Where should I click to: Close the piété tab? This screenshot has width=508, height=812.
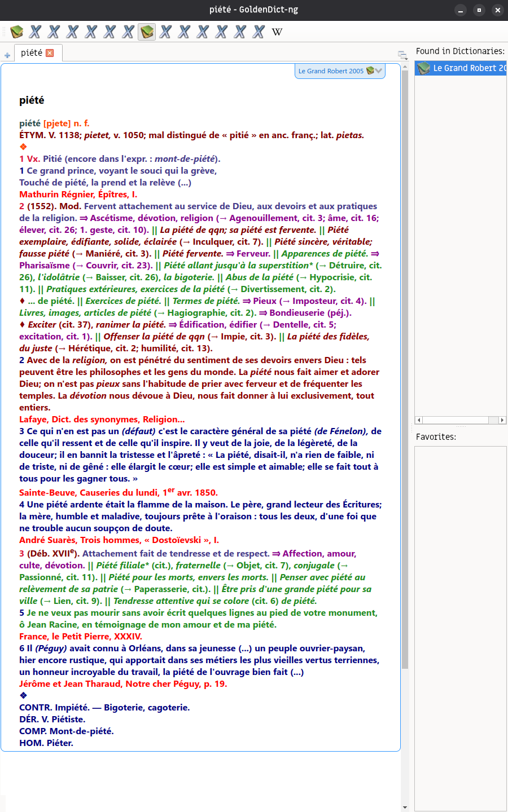click(x=50, y=53)
